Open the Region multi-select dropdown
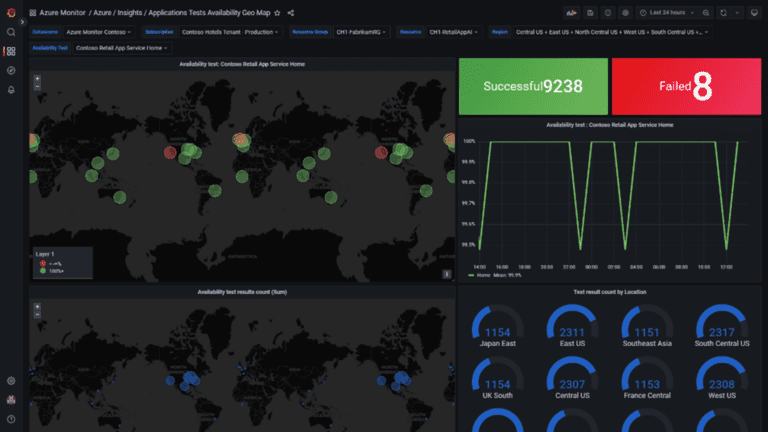The image size is (768, 432). point(612,32)
